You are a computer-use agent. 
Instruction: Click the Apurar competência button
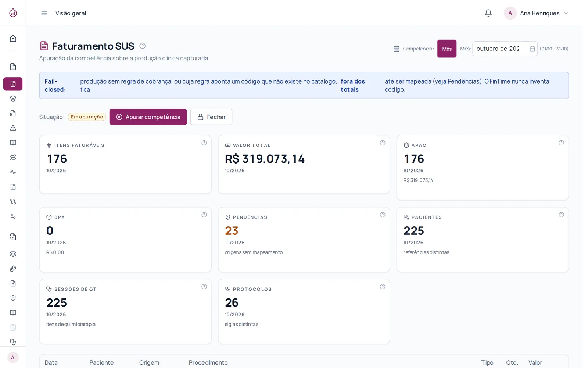click(148, 117)
